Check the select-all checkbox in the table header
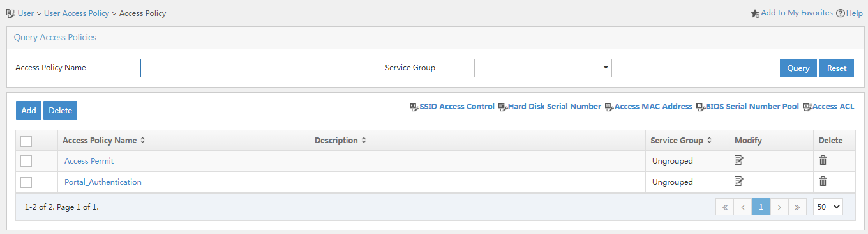Image resolution: width=868 pixels, height=234 pixels. click(x=26, y=141)
